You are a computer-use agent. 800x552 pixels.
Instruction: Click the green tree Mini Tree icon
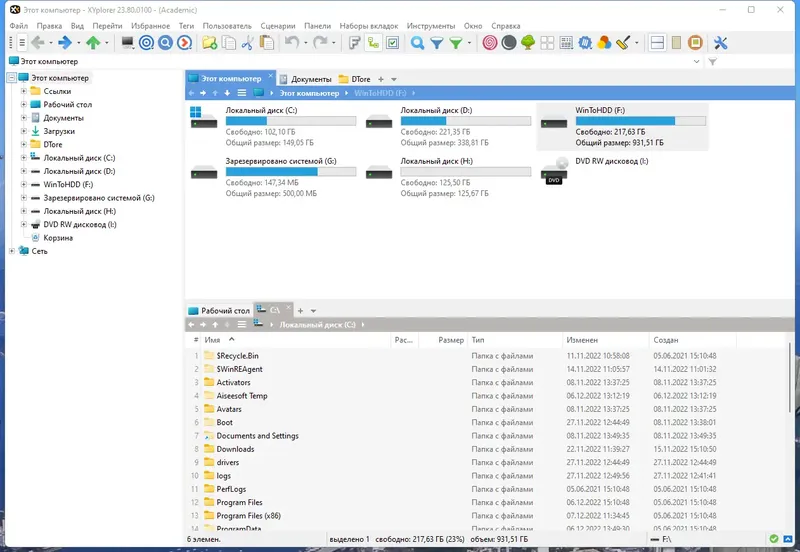pos(528,43)
